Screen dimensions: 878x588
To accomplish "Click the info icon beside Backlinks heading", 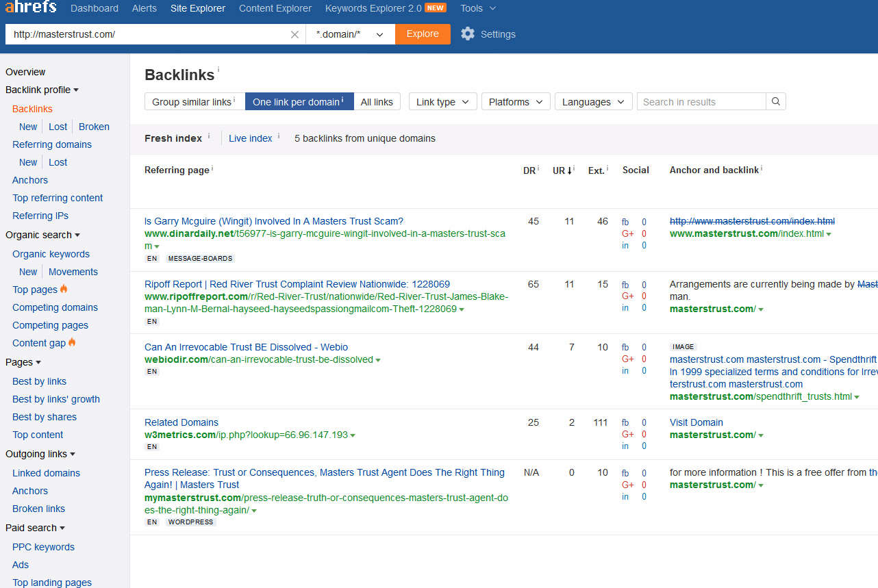I will (218, 70).
